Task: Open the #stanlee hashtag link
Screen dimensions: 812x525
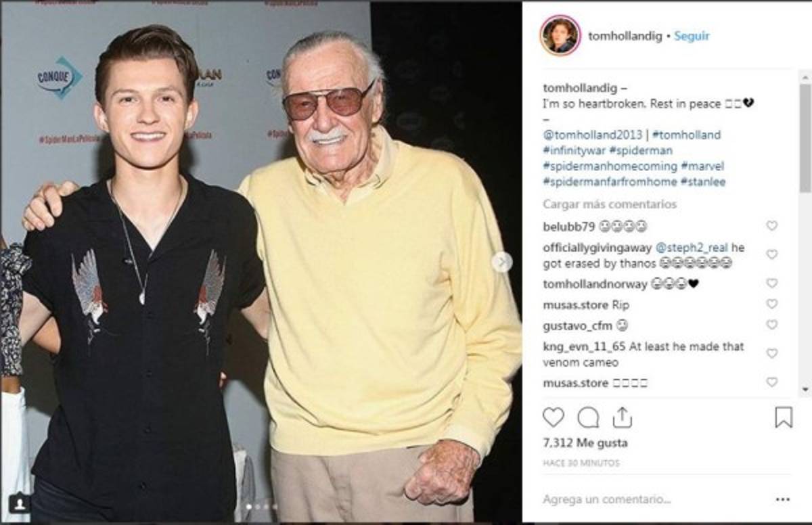Action: pyautogui.click(x=707, y=181)
